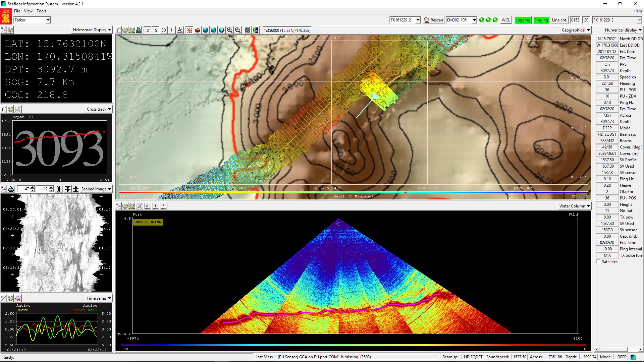644x362 pixels.
Task: Click the red ship icon in geographical toolbar
Action: (x=198, y=30)
